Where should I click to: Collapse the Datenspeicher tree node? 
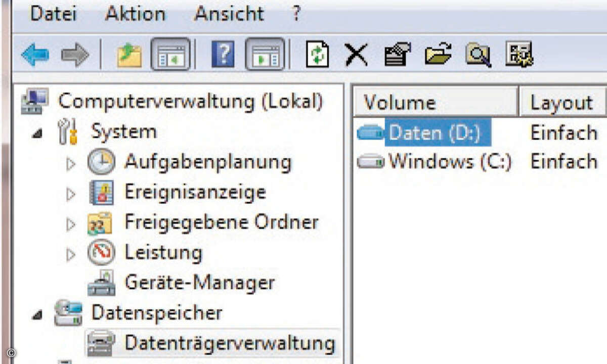[x=38, y=314]
